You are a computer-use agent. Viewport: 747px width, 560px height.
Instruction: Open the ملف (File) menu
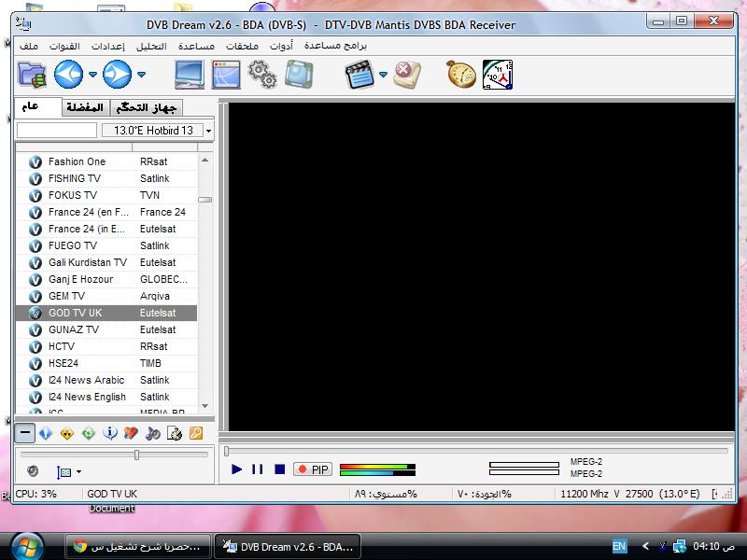click(x=29, y=46)
